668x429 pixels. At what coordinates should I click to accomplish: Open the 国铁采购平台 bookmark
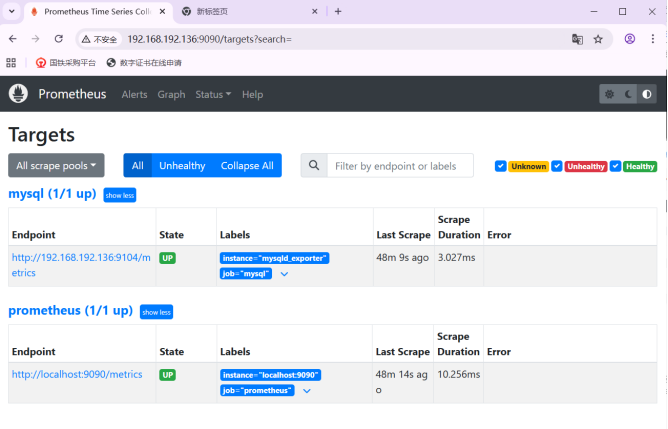click(66, 63)
